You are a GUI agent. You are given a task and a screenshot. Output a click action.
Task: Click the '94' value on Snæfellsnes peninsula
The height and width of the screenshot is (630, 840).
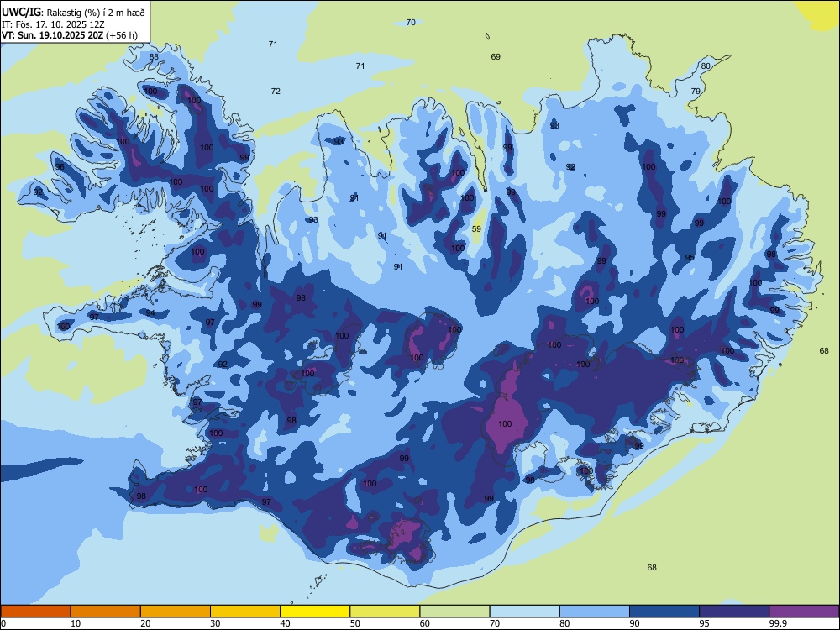click(x=150, y=313)
